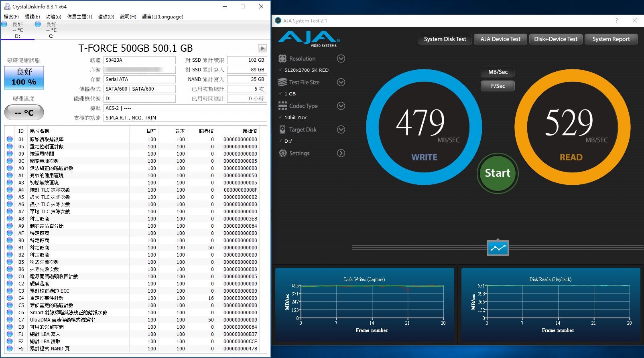Open the 語言(L)(Language) menu

pyautogui.click(x=163, y=17)
